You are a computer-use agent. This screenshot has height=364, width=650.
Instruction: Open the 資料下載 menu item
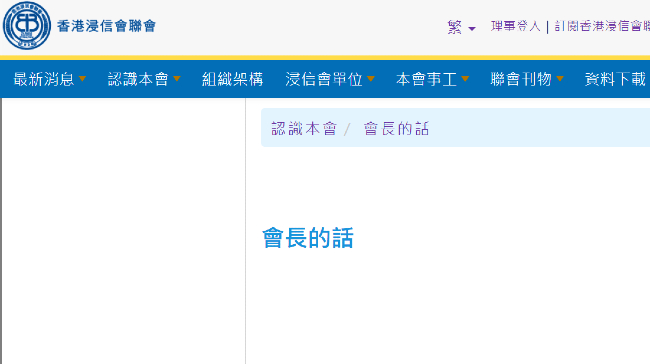click(x=616, y=79)
